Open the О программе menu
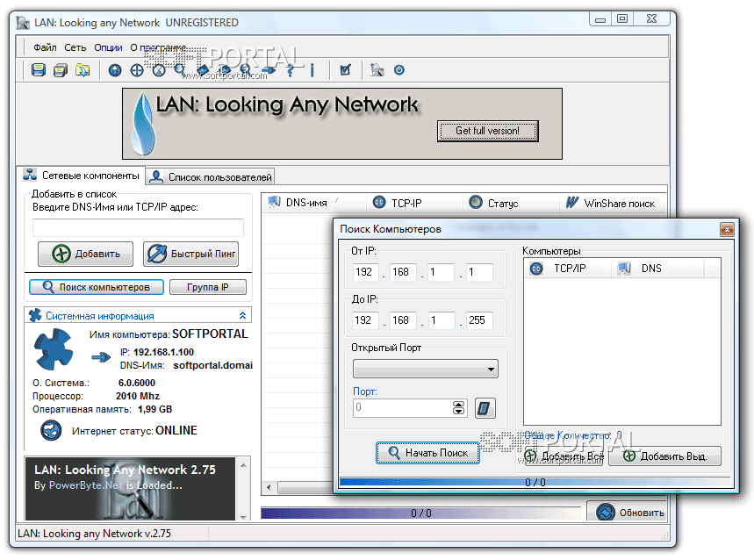754x560 pixels. click(158, 47)
